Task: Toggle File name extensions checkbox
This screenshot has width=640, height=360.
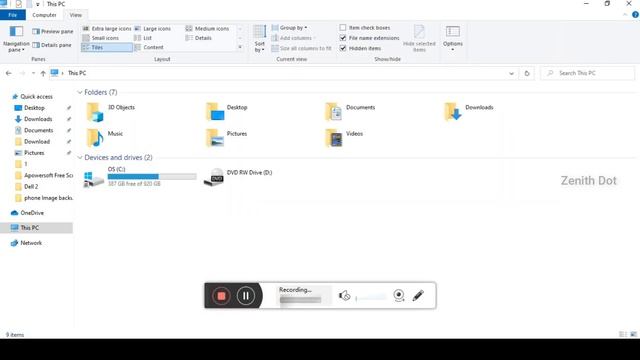Action: point(343,38)
